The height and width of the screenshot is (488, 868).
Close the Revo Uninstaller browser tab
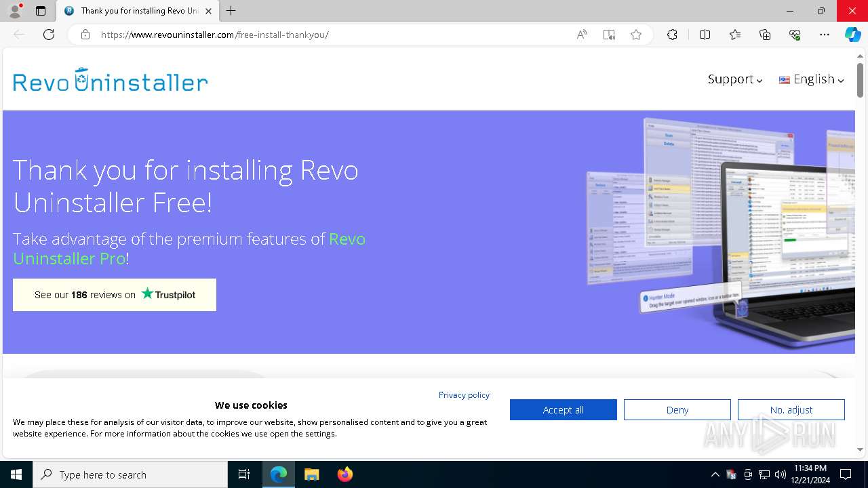point(208,11)
